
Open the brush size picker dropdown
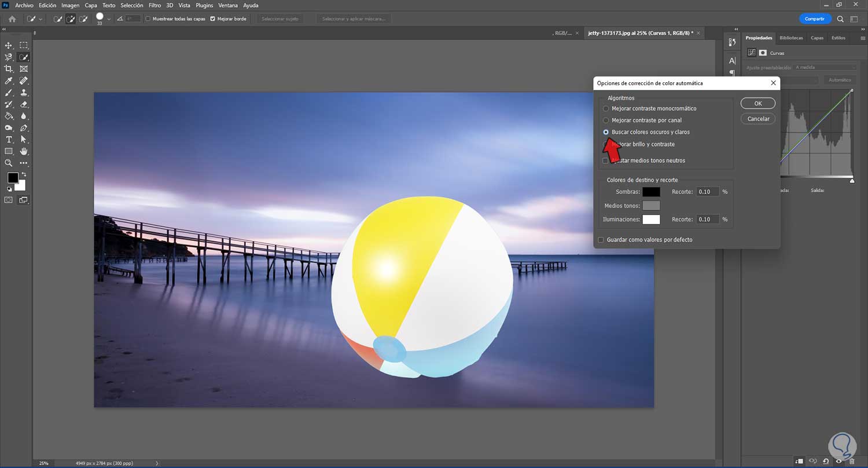coord(109,19)
